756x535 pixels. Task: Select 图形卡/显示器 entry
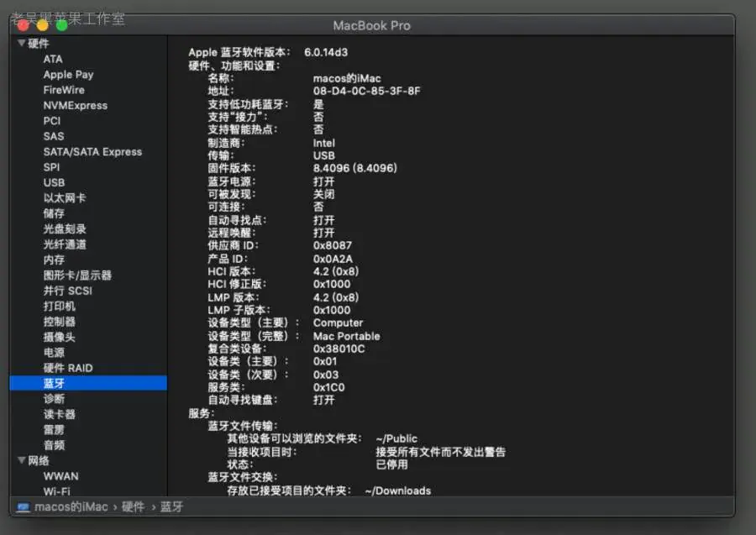(77, 275)
